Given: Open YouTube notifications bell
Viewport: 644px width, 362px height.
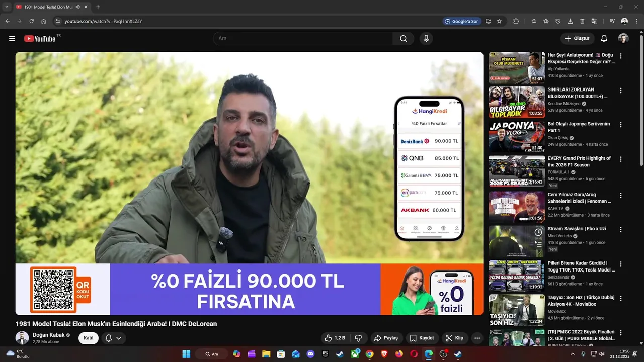Looking at the screenshot, I should 604,39.
